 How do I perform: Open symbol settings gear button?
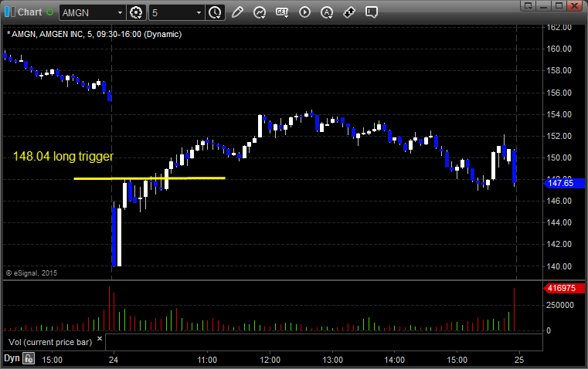coord(136,12)
